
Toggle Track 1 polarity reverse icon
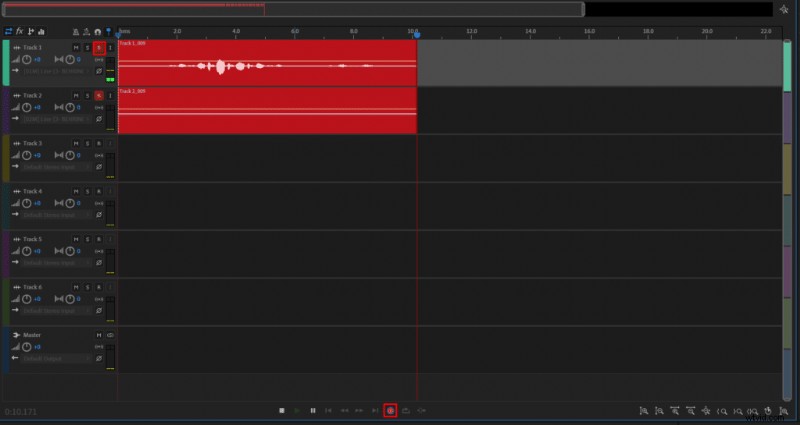[99, 71]
